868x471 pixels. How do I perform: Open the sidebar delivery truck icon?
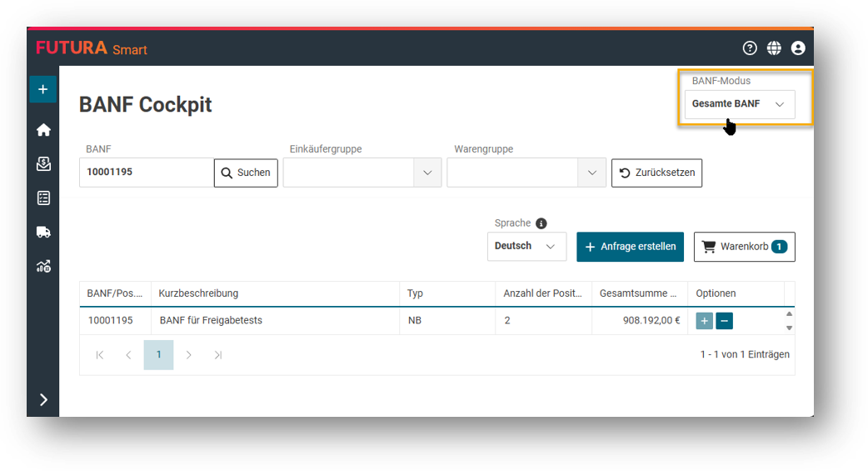click(x=43, y=232)
